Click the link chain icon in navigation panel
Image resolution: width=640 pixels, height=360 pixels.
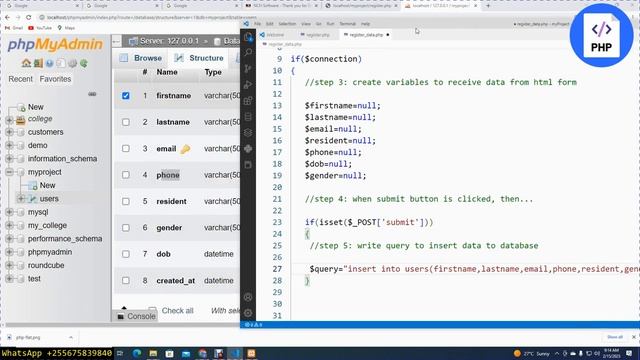coord(92,94)
